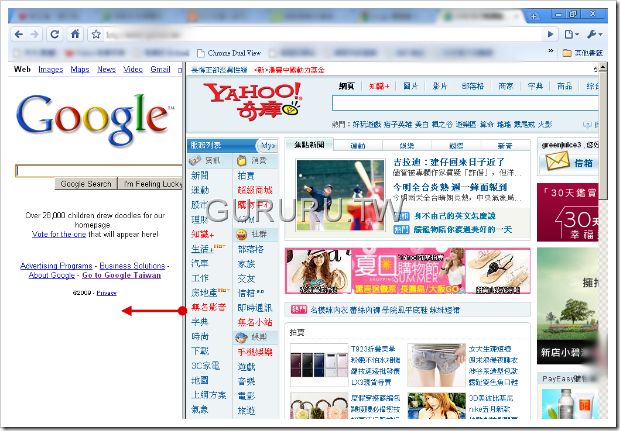Open the 古拉迪 headline link
This screenshot has width=620, height=431.
click(x=449, y=162)
